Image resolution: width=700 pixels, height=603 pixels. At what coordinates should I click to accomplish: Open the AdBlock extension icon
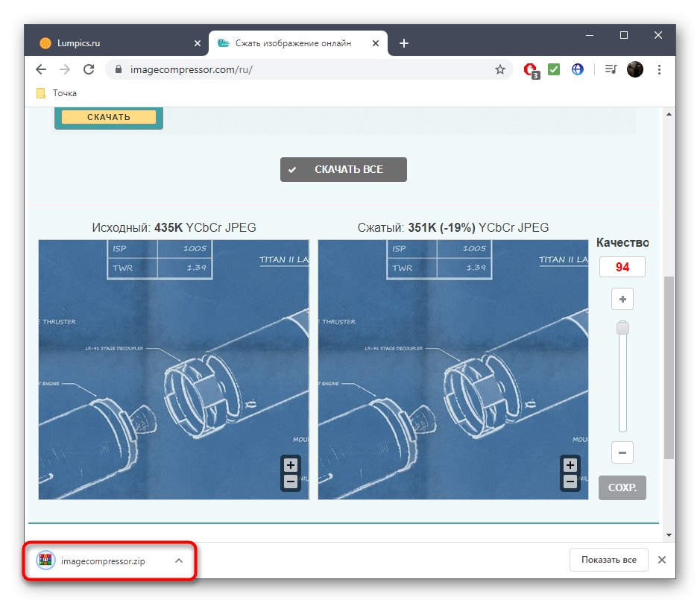point(531,69)
